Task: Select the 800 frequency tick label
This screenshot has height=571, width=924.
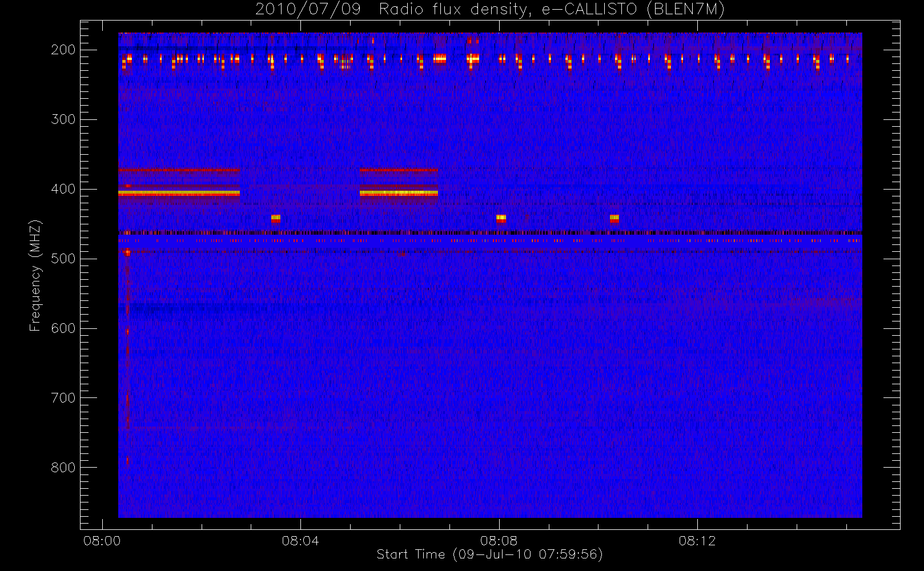Action: [63, 468]
